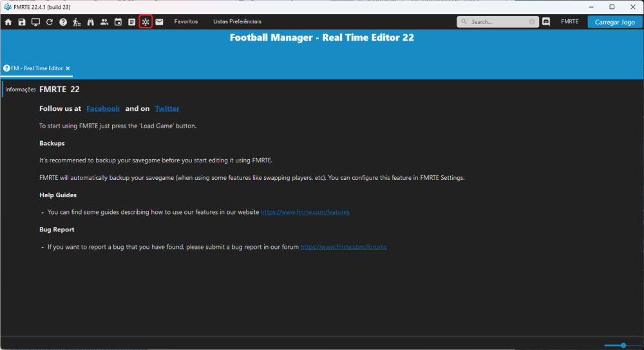Screen dimensions: 644x350
Task: Open the Facebook link
Action: [x=103, y=108]
